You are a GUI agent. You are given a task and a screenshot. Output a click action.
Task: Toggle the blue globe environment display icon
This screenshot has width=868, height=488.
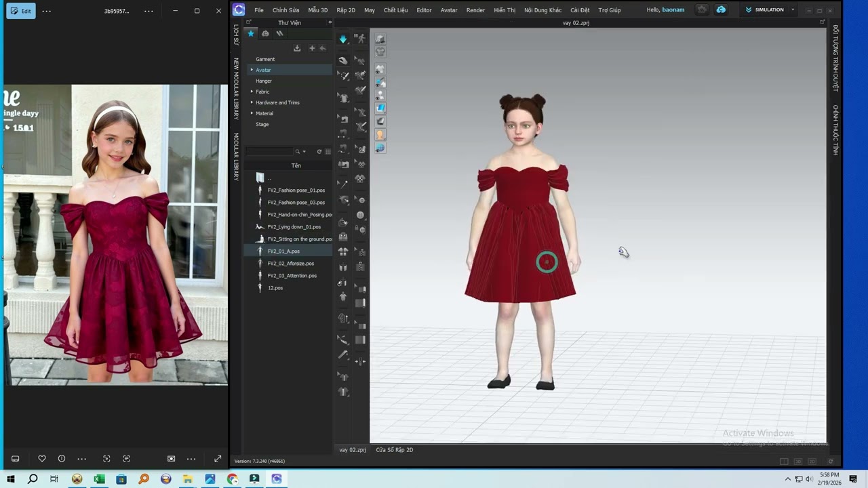pos(380,148)
